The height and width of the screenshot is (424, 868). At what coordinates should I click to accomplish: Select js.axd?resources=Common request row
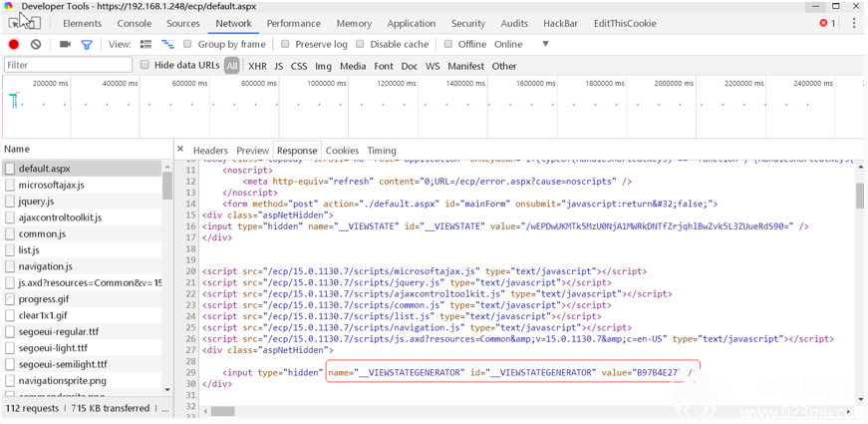[x=82, y=282]
